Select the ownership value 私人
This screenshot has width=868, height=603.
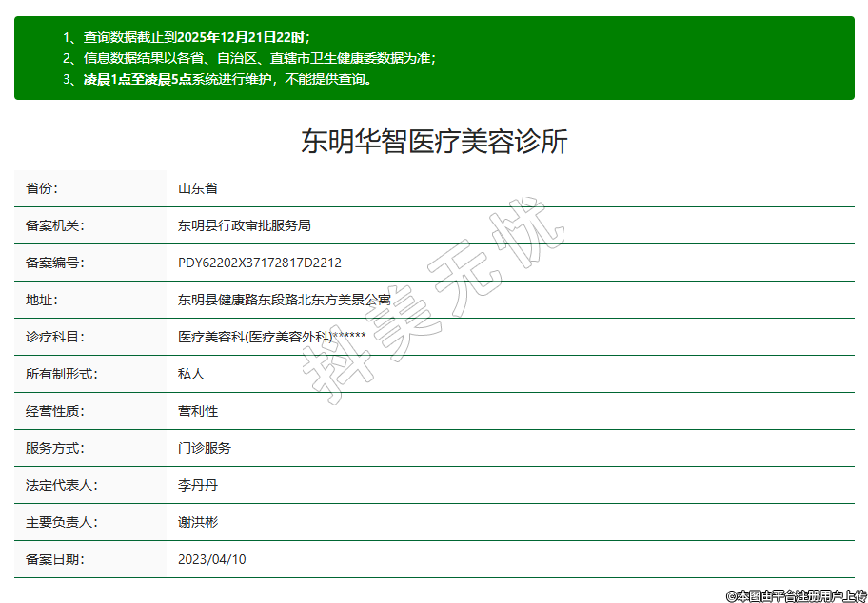pos(191,374)
